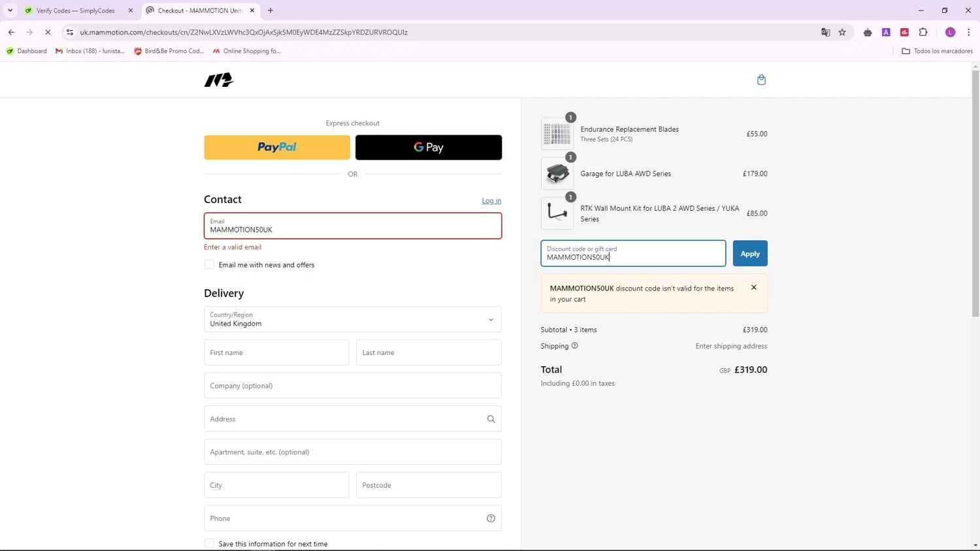
Task: Open Online Shopping bookmark
Action: [x=246, y=51]
